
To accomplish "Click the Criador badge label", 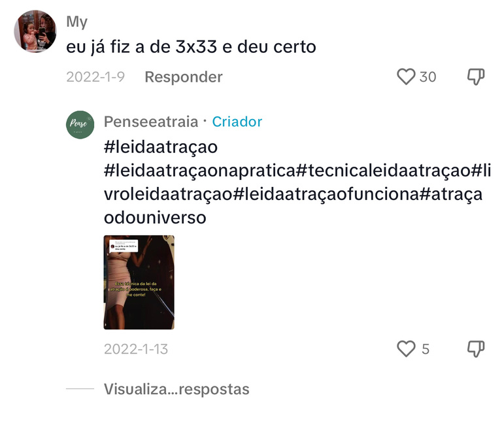I will click(x=237, y=122).
